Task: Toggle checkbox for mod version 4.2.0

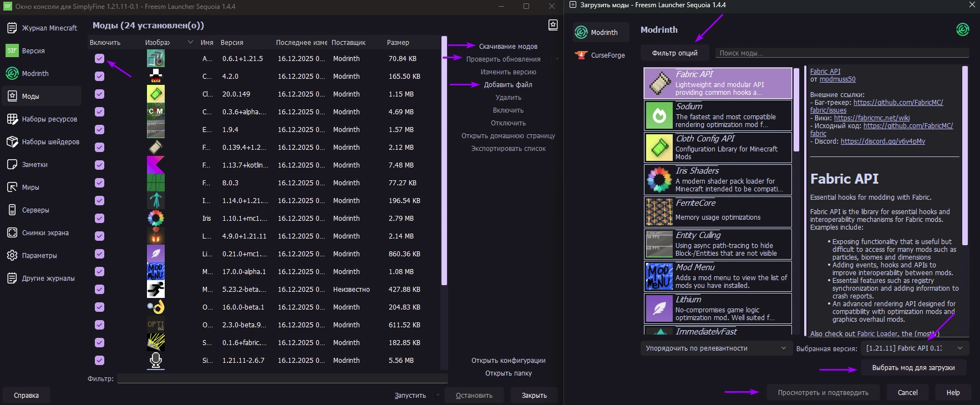Action: [100, 77]
